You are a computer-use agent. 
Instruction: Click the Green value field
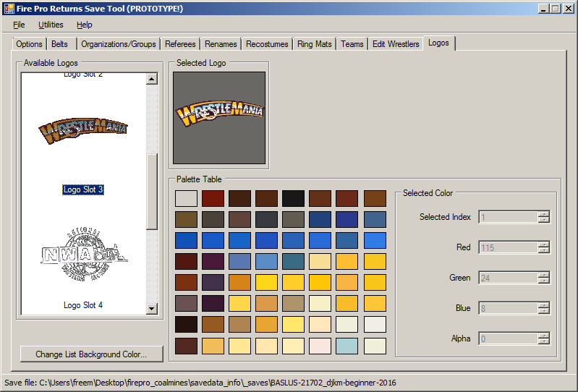click(x=508, y=278)
